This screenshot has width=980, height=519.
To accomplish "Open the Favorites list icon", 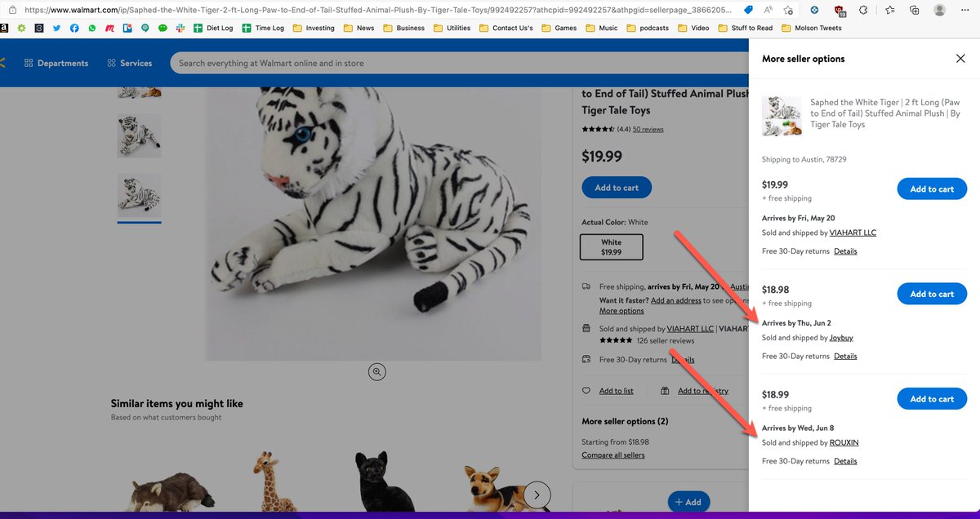I will coord(890,10).
